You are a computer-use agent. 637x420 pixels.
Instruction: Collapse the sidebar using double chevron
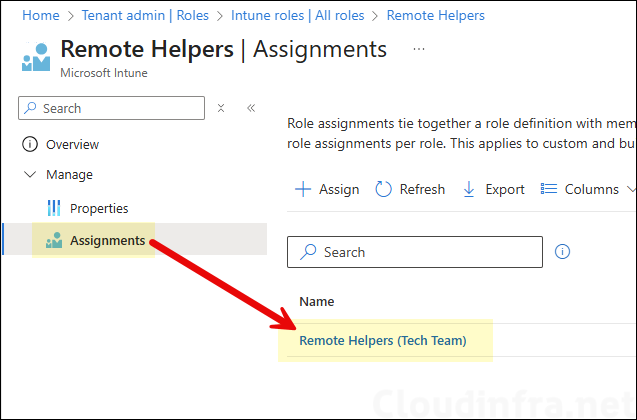point(250,108)
